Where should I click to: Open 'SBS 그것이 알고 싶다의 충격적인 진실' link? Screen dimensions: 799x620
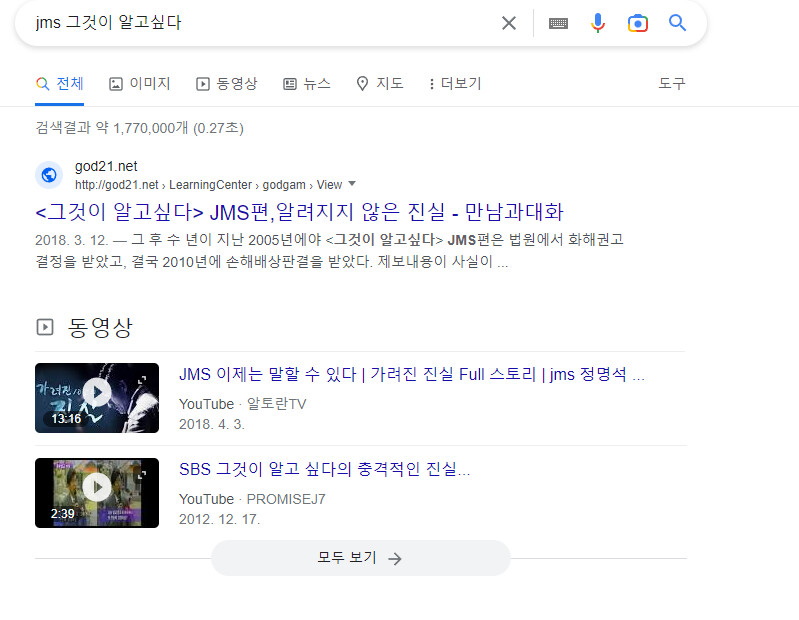pyautogui.click(x=324, y=469)
